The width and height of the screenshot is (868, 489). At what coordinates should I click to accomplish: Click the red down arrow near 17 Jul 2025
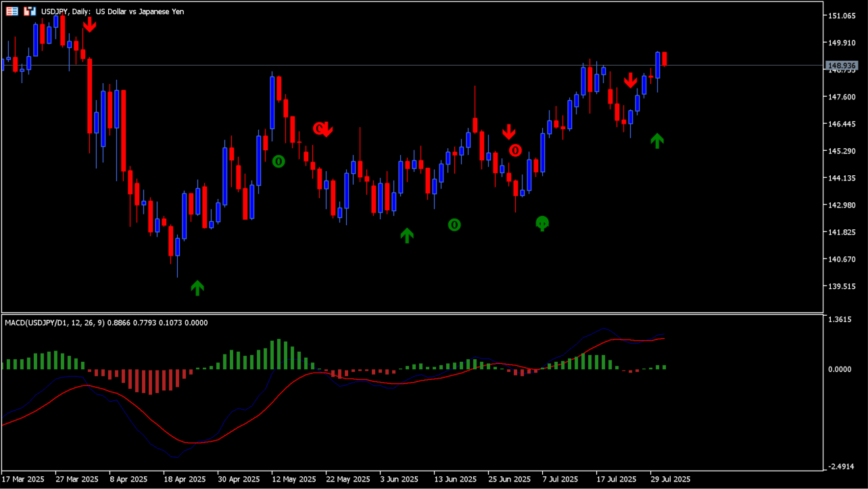pos(630,80)
